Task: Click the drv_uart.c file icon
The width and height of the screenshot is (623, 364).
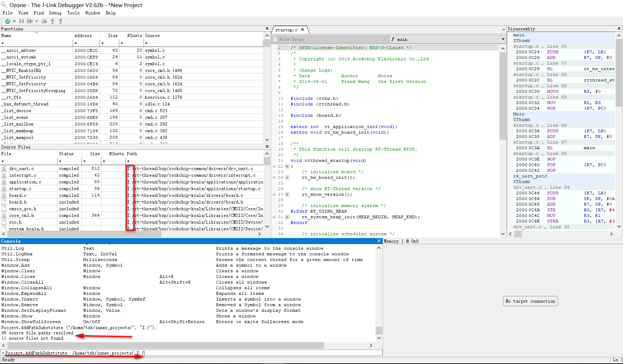Action: 4,169
